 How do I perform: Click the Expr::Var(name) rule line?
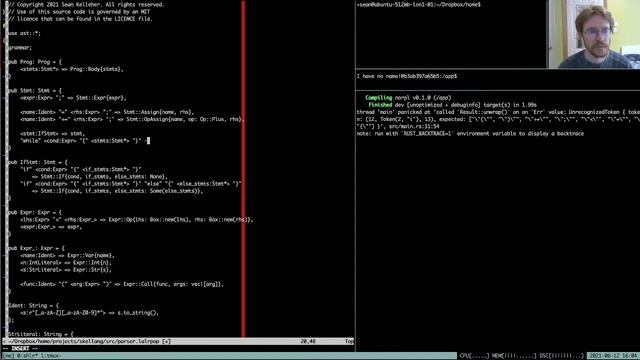(67, 255)
